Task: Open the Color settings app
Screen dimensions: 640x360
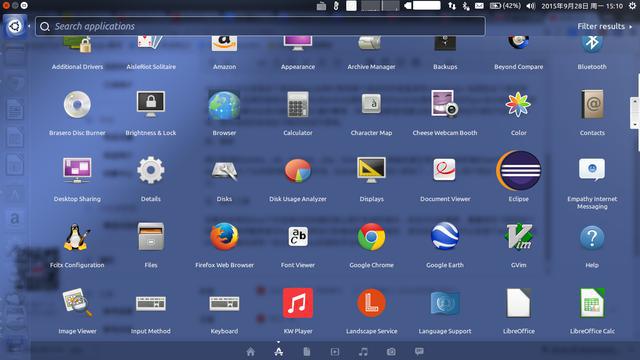Action: 518,105
